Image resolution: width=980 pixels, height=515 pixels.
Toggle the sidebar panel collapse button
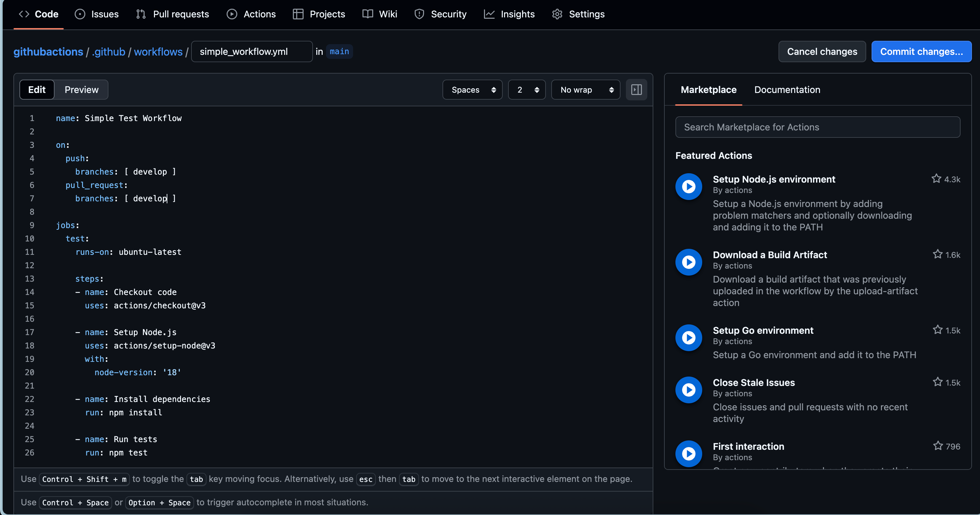(x=636, y=90)
